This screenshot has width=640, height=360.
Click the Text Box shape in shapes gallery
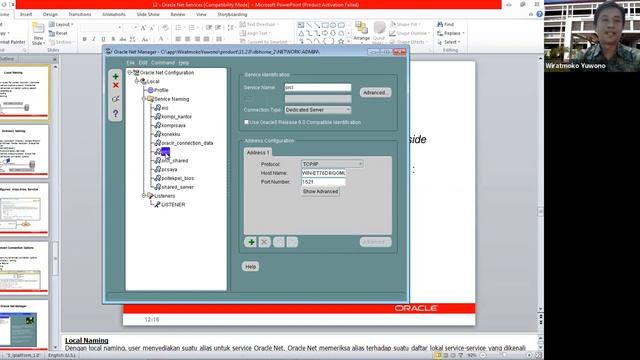(301, 25)
